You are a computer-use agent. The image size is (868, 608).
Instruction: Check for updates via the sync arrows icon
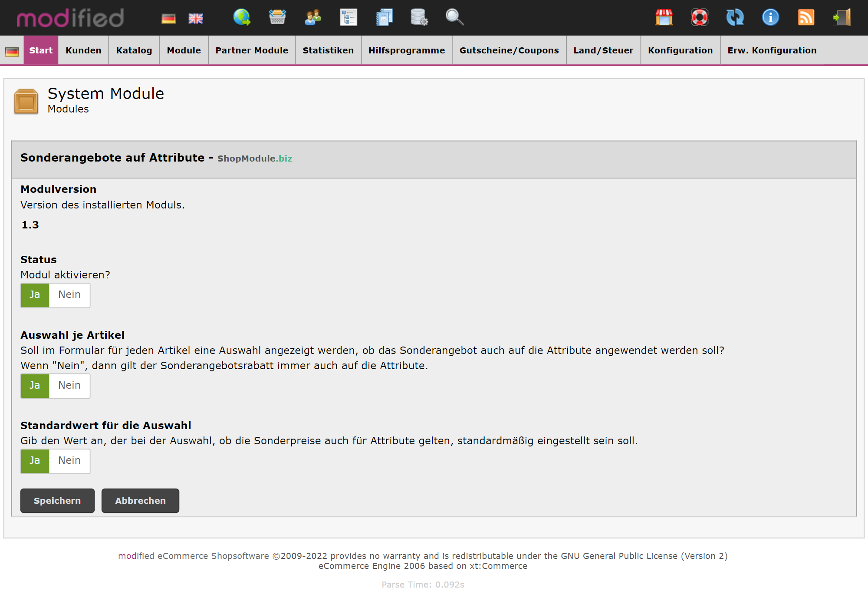(x=735, y=18)
